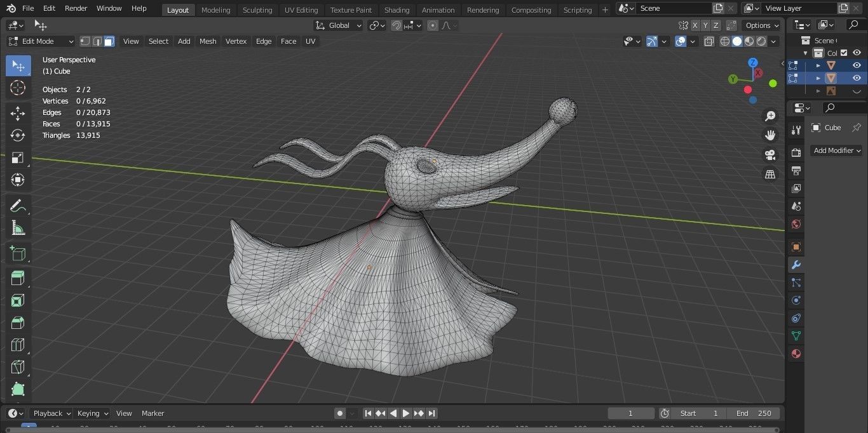This screenshot has width=868, height=433.
Task: Toggle face select mode
Action: [109, 41]
